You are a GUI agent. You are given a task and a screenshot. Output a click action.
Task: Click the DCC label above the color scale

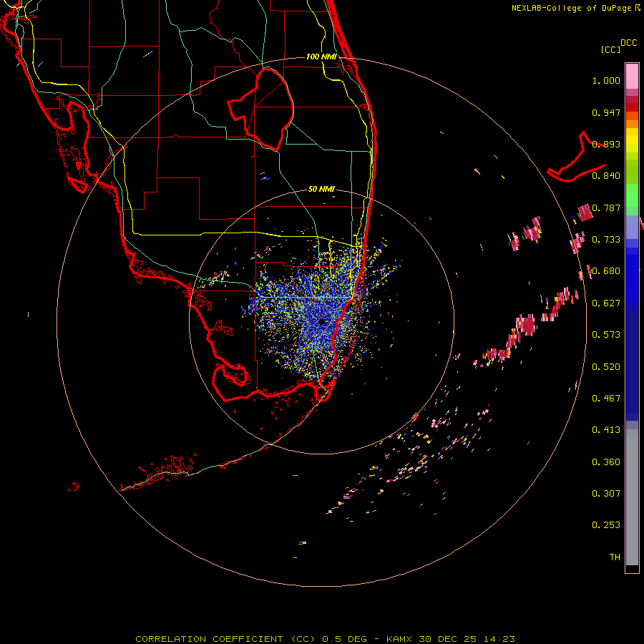point(629,43)
